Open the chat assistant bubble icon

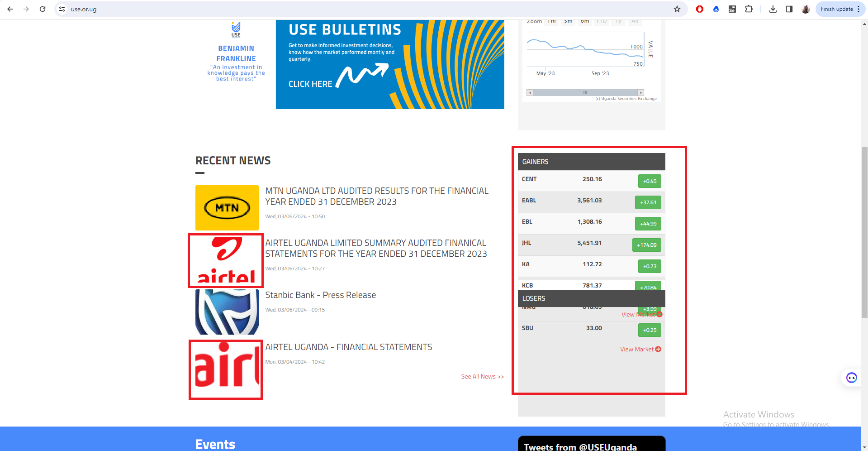[x=852, y=378]
